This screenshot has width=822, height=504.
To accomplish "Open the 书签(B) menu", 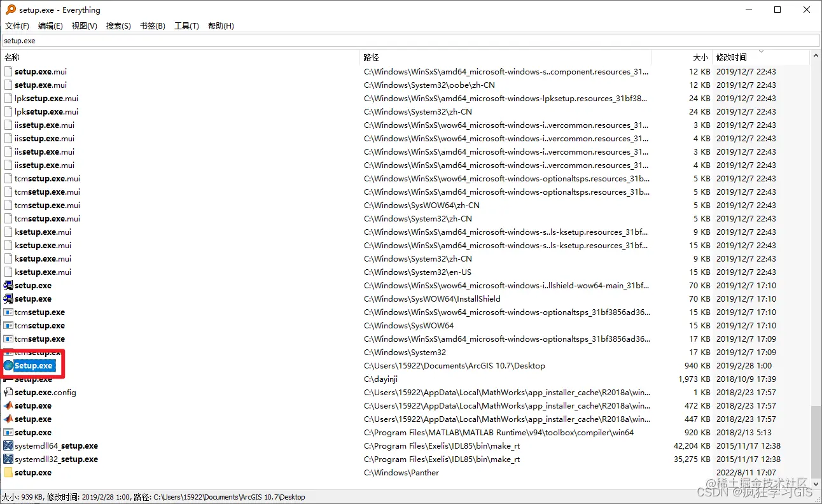I will click(x=152, y=26).
